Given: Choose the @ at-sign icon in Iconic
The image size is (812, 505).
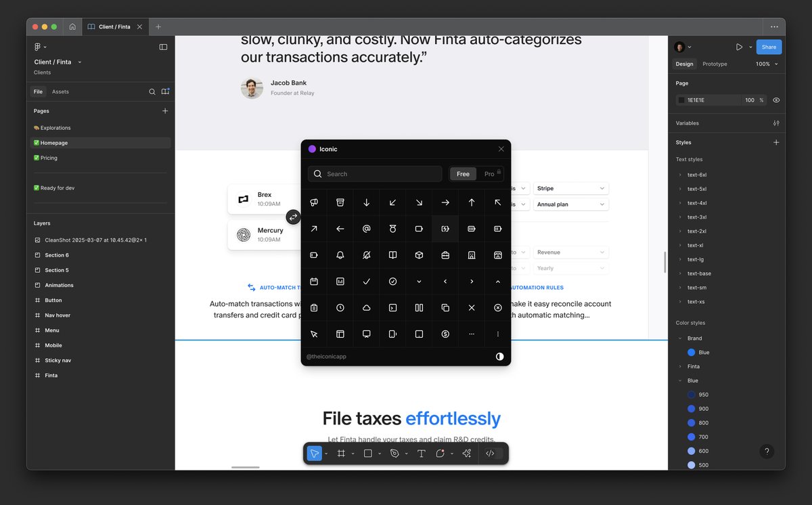Looking at the screenshot, I should click(367, 229).
